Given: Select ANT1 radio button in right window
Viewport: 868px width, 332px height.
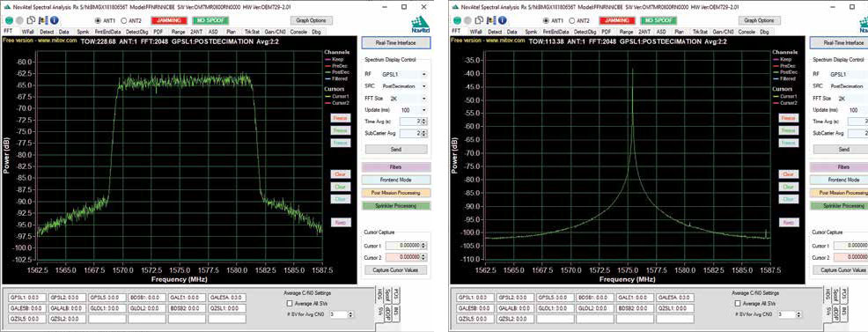Looking at the screenshot, I should click(x=547, y=20).
